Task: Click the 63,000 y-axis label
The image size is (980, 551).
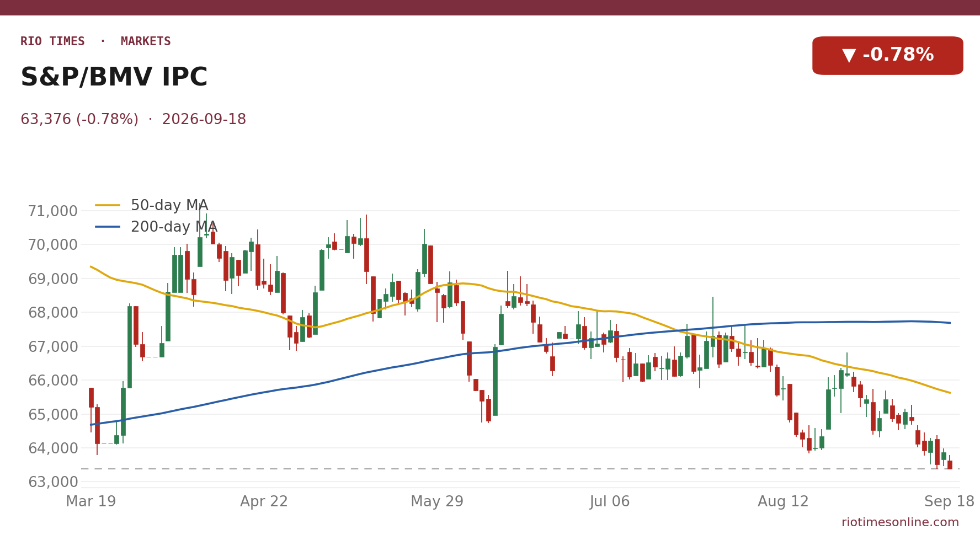Action: (53, 482)
